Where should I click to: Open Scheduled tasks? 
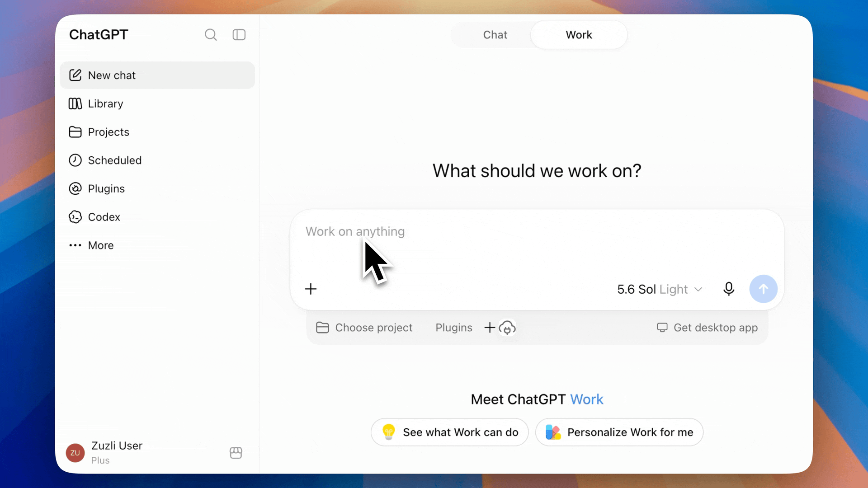click(157, 160)
